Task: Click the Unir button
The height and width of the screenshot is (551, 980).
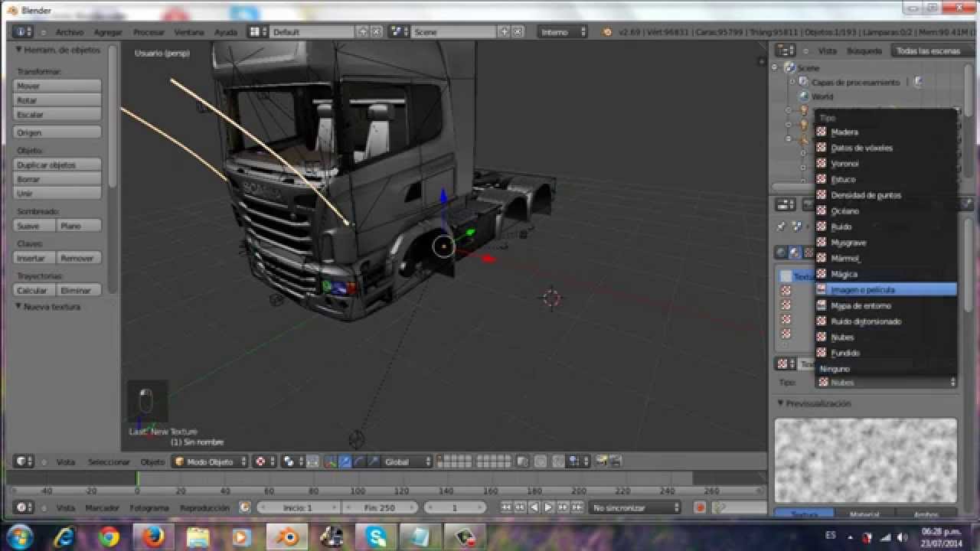Action: [x=57, y=194]
